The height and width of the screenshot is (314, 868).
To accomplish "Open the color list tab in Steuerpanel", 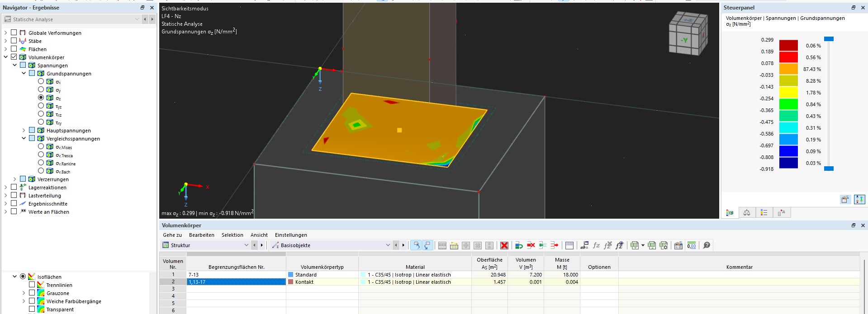I will tap(764, 213).
